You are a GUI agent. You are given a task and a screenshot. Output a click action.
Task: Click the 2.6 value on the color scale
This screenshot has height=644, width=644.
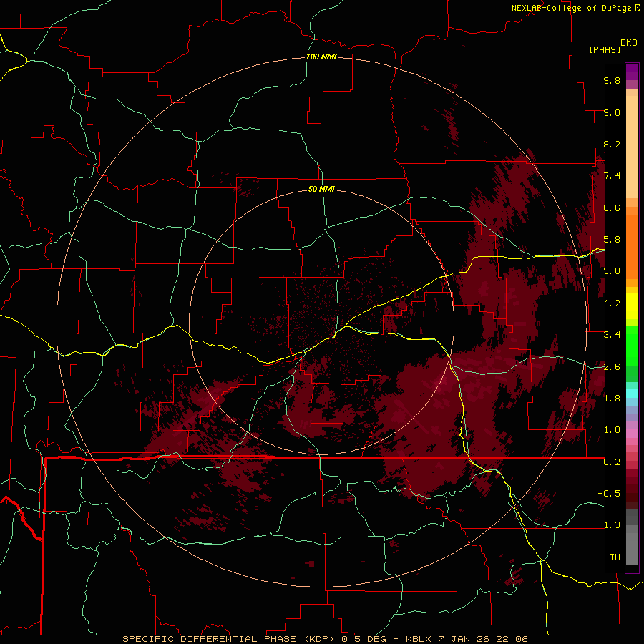click(612, 367)
